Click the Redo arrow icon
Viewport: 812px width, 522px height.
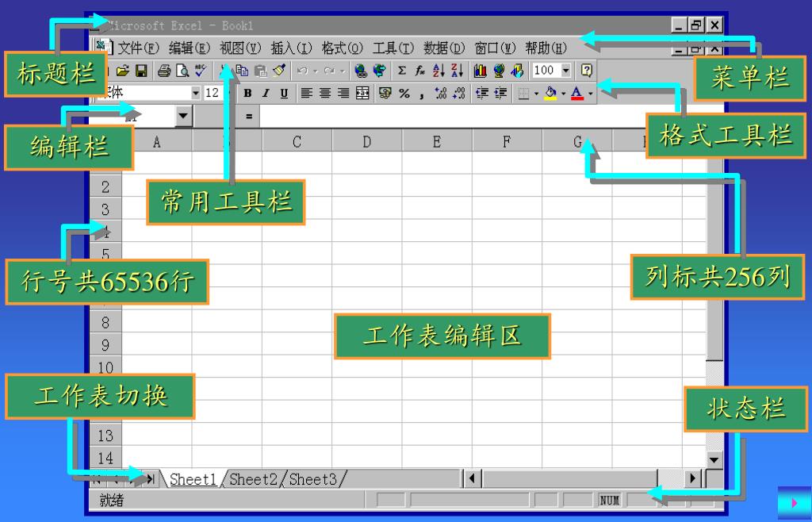(329, 71)
